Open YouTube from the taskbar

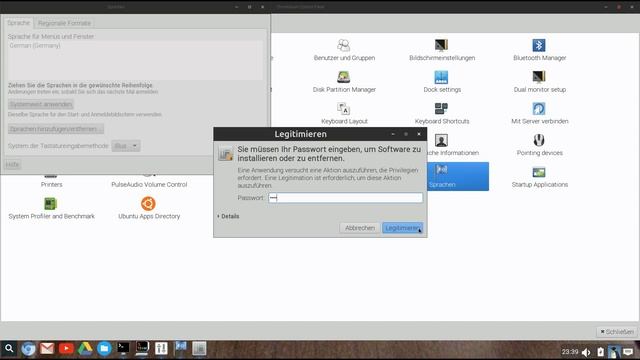click(66, 349)
